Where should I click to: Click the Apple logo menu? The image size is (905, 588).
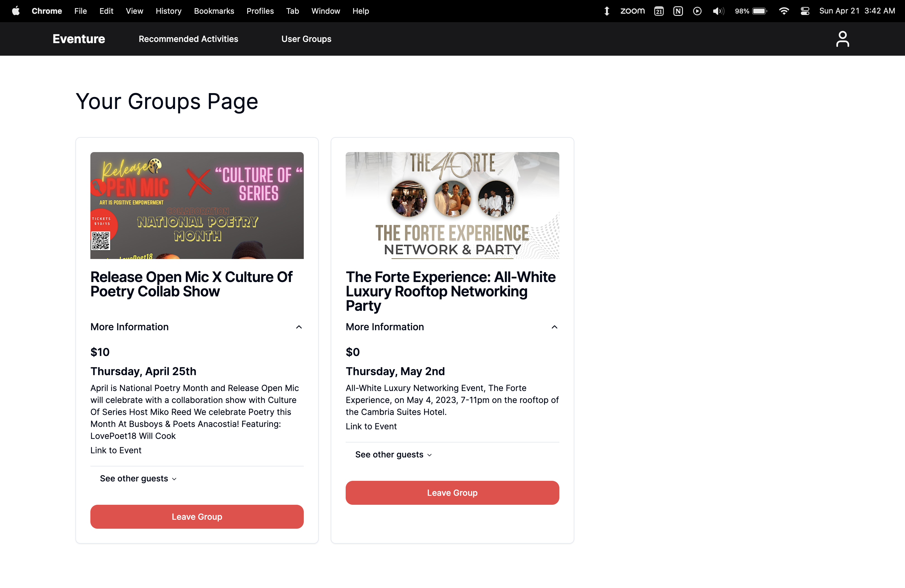(x=16, y=11)
